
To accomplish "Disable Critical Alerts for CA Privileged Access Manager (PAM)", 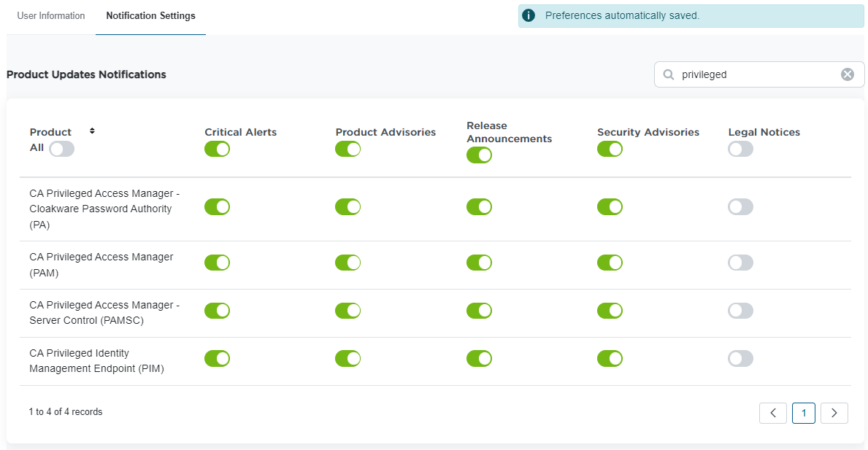I will (217, 263).
